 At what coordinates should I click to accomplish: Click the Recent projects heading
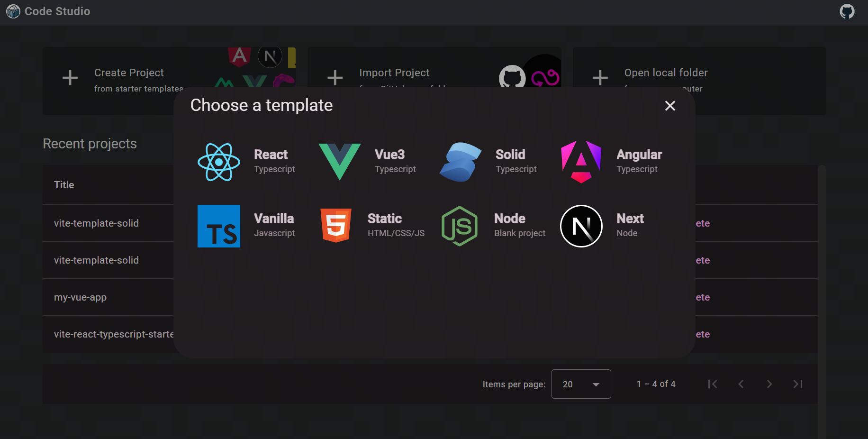[x=90, y=144]
